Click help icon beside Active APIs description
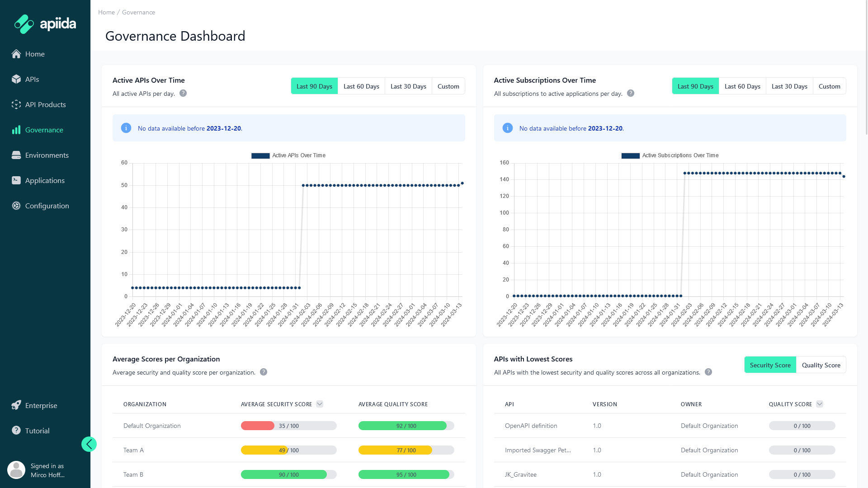 (183, 93)
